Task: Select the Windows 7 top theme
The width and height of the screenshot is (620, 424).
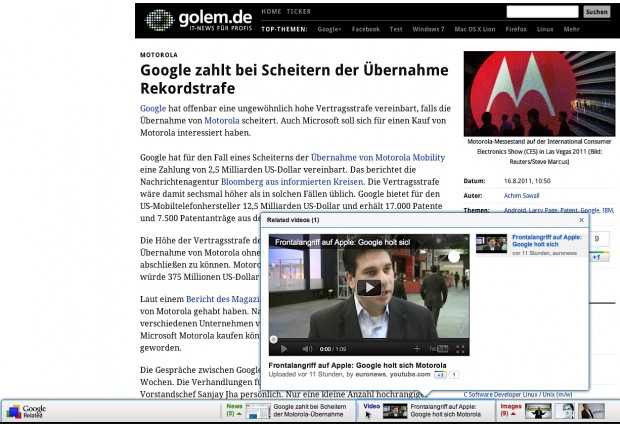Action: point(428,29)
